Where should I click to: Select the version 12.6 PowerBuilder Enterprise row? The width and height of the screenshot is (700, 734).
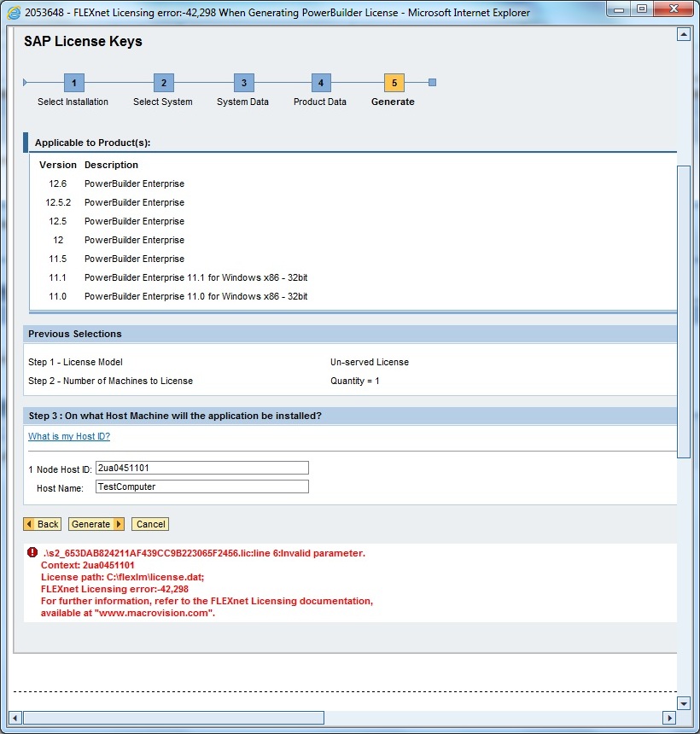[352, 183]
